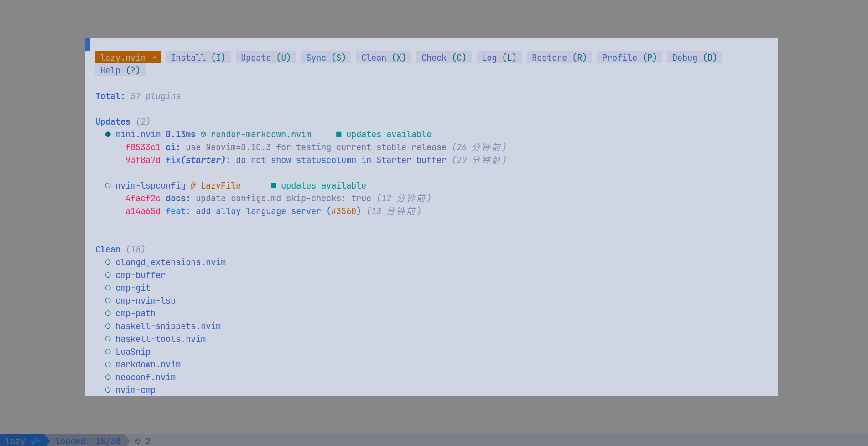868x446 pixels.
Task: Click circle icon beside haskell-tools.nvim
Action: pos(108,339)
